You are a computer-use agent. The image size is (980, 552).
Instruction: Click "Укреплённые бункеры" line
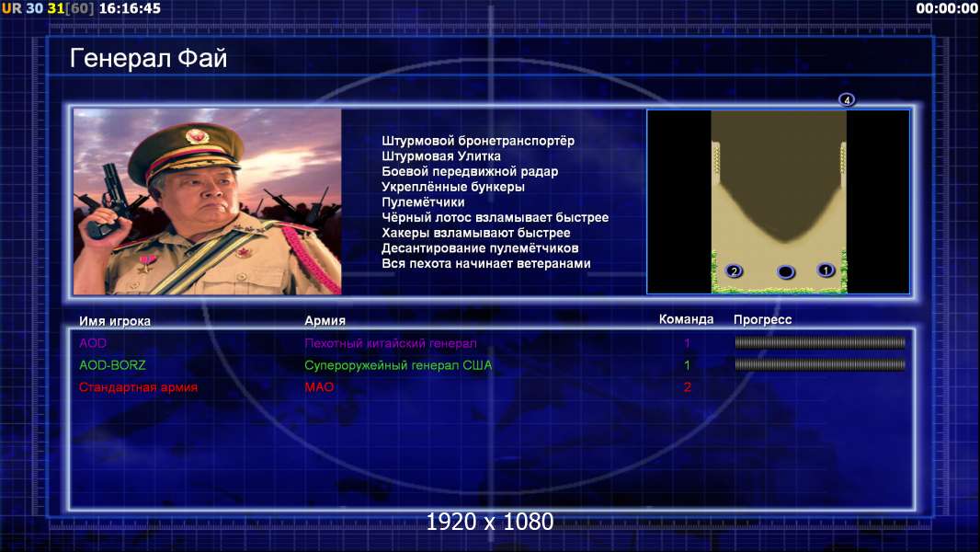453,187
